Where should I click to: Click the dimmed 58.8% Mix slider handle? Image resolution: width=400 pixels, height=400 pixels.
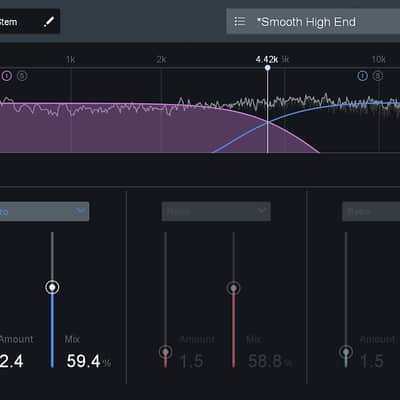tap(234, 288)
